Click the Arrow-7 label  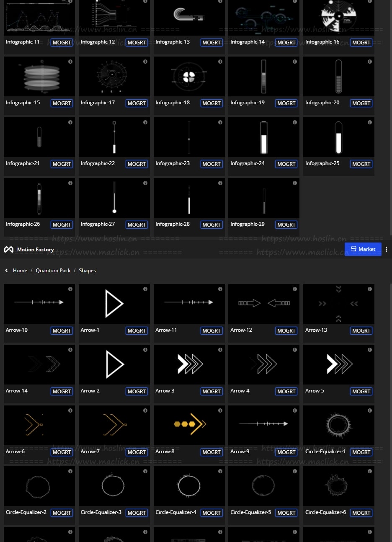point(90,452)
